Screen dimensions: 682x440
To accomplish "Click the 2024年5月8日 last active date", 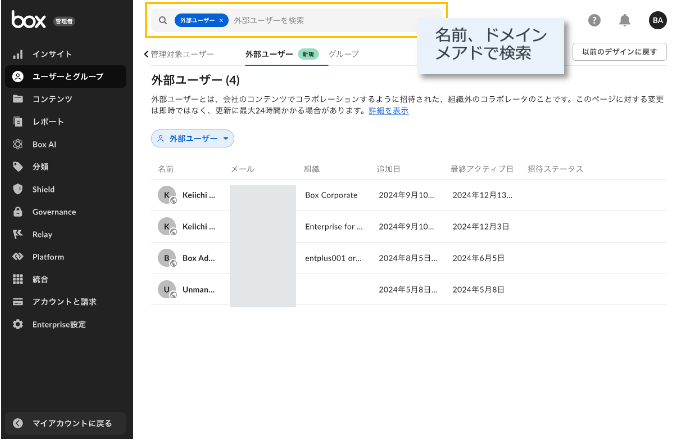I will 478,290.
